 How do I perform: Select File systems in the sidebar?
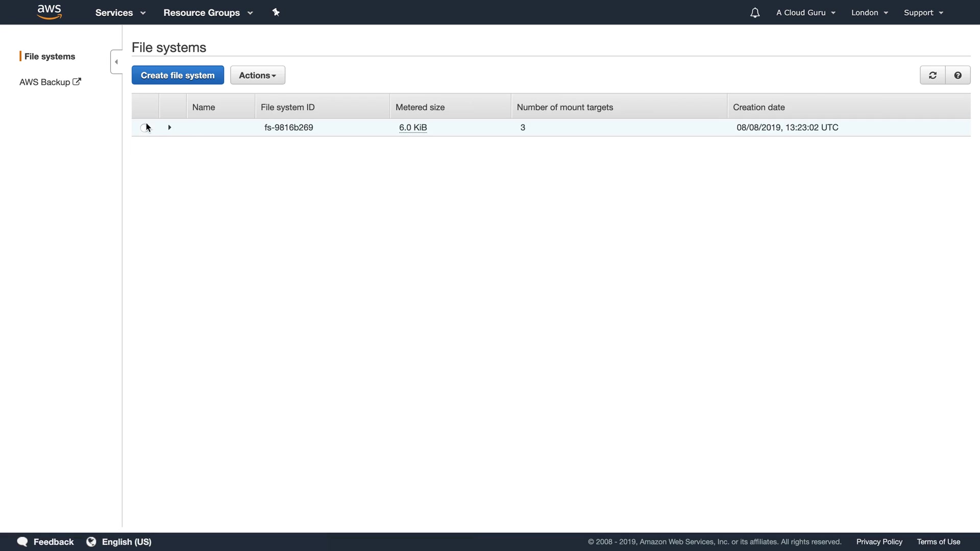[50, 57]
